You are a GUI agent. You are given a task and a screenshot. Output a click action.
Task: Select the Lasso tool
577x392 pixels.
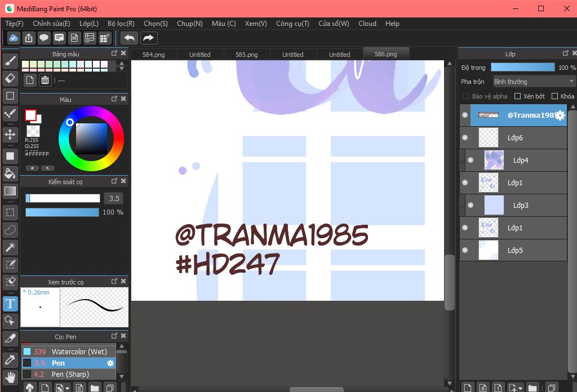click(10, 230)
